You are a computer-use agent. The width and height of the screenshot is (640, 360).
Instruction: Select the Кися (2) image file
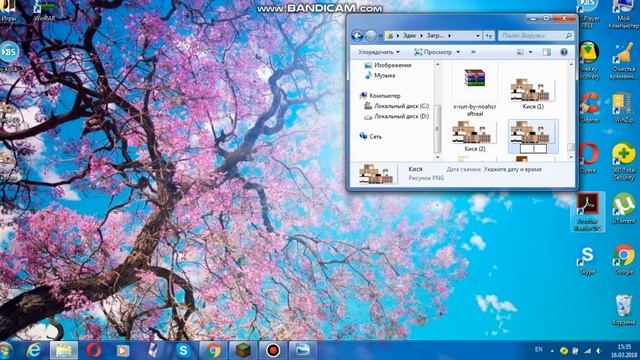[474, 136]
